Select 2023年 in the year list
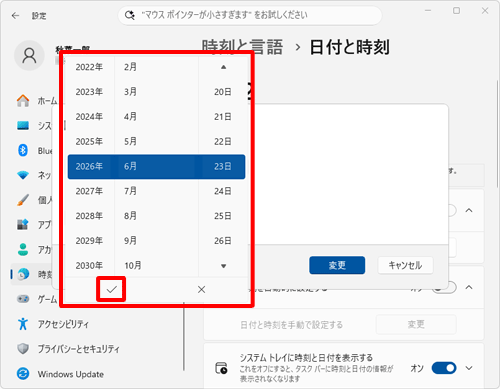This screenshot has width=500, height=389. coord(89,92)
